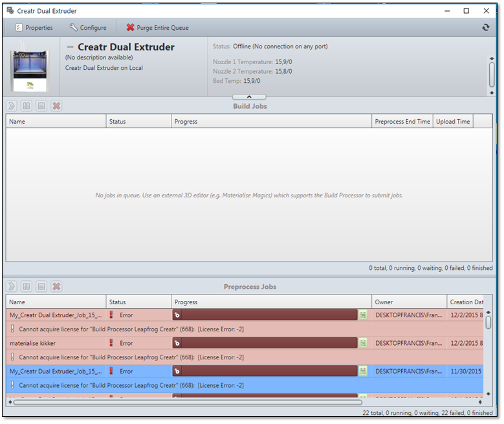The width and height of the screenshot is (504, 424).
Task: Select the materialise kikker job
Action: [245, 343]
